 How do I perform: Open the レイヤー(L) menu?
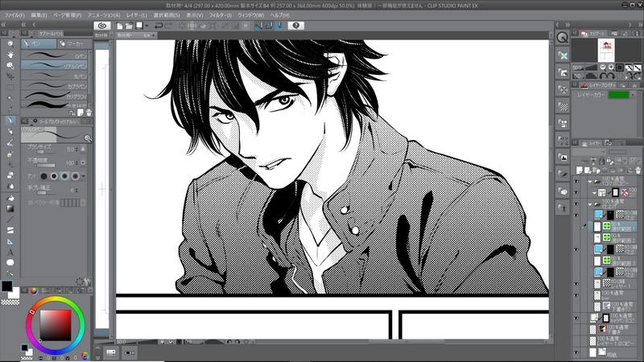coord(137,15)
